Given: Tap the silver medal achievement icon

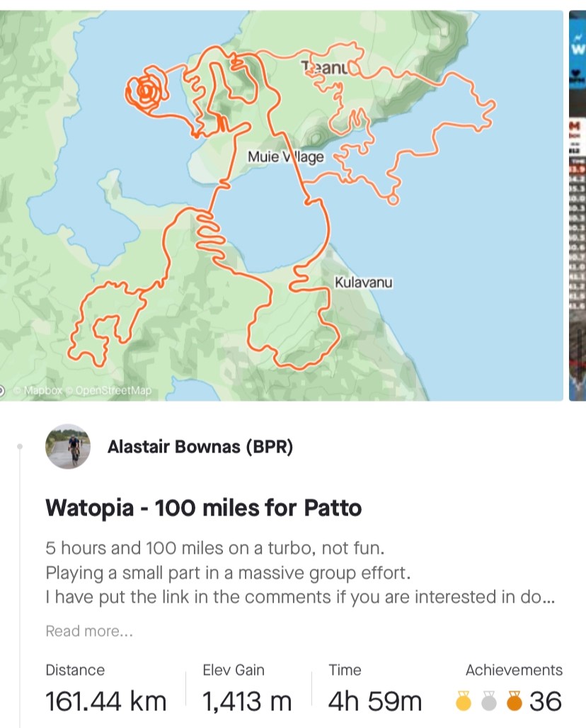Looking at the screenshot, I should pos(489,701).
